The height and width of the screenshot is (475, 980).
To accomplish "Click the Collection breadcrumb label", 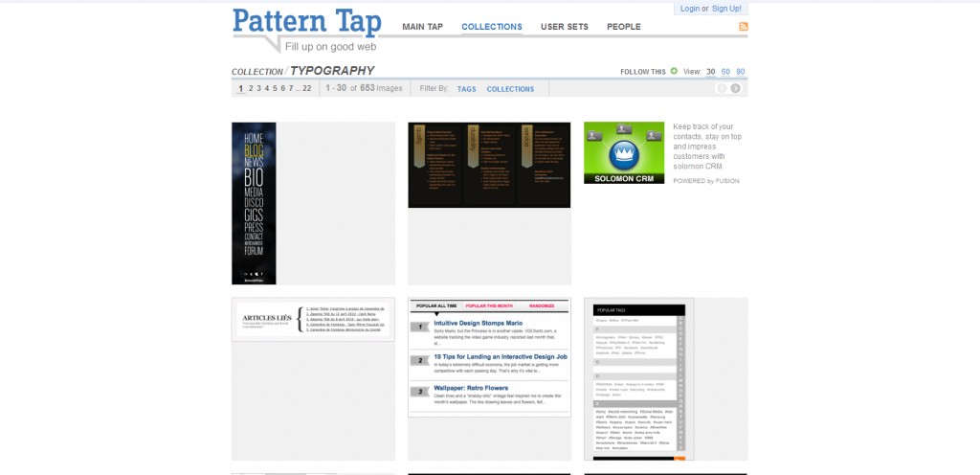I will click(256, 72).
